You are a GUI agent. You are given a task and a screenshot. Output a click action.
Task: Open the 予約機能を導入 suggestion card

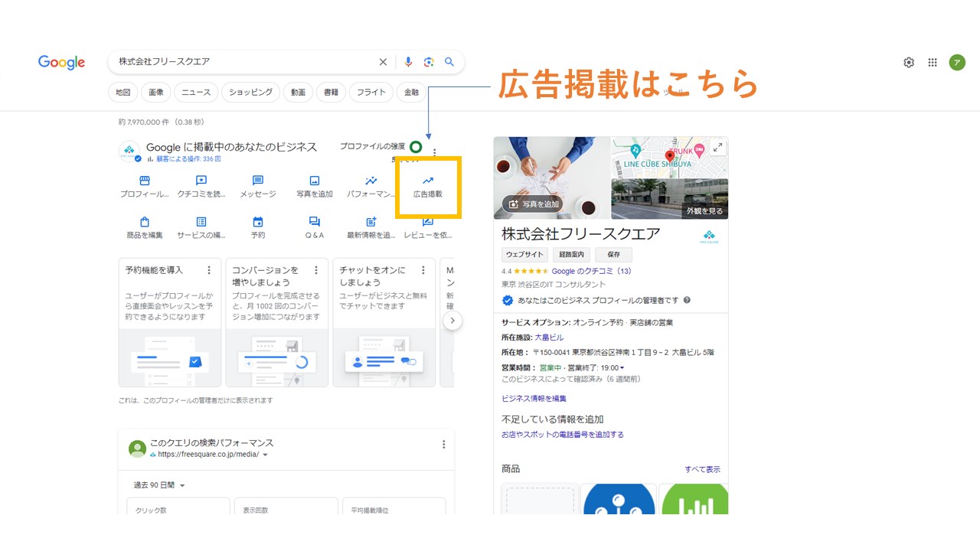click(170, 322)
